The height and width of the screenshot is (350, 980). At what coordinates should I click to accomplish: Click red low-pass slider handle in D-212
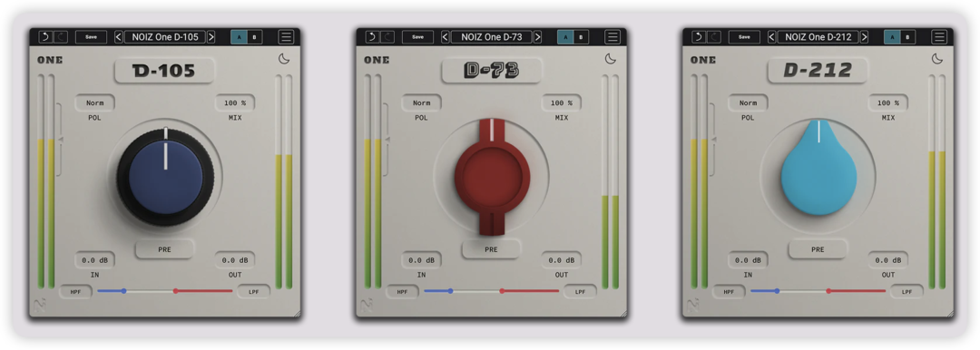[828, 291]
